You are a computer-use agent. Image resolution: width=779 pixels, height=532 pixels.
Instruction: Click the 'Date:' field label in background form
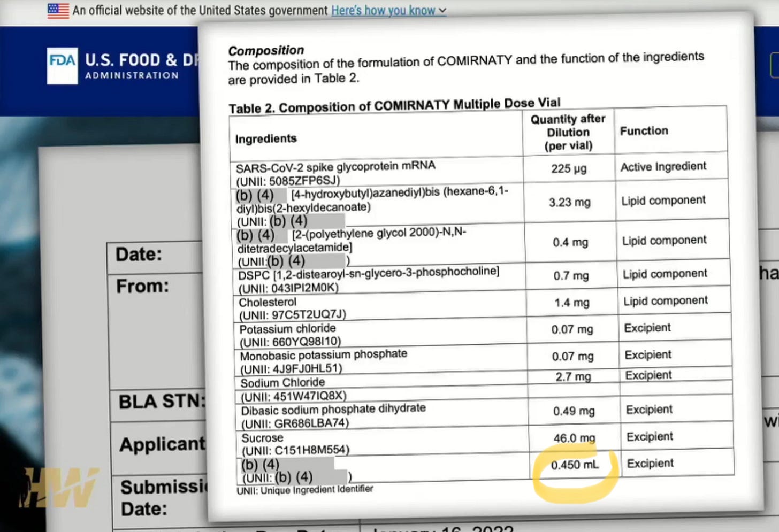[139, 254]
